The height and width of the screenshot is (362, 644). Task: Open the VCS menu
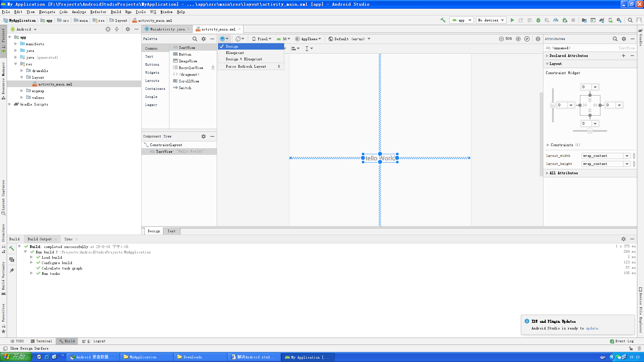(x=153, y=12)
